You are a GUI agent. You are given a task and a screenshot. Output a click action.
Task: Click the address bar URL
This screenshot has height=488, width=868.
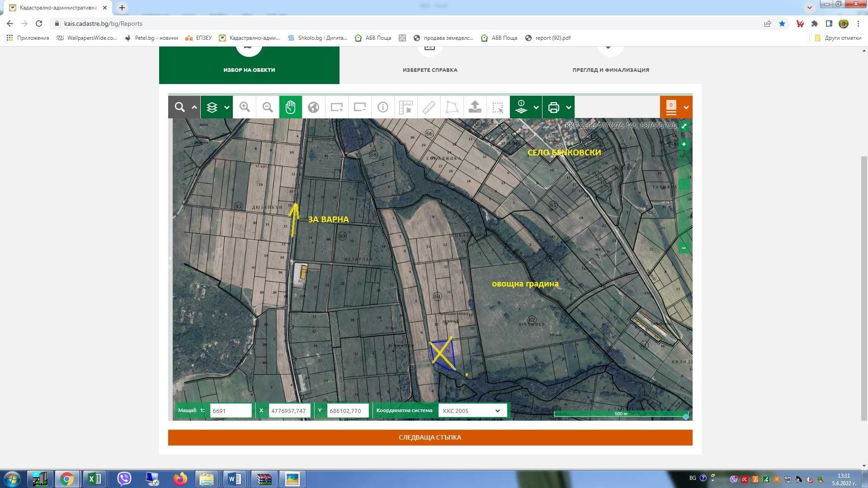[103, 23]
